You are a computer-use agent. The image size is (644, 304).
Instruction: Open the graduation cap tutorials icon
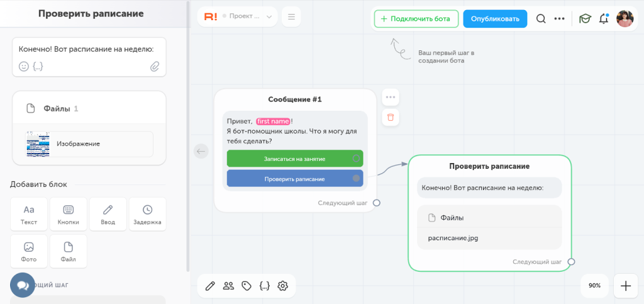tap(585, 19)
